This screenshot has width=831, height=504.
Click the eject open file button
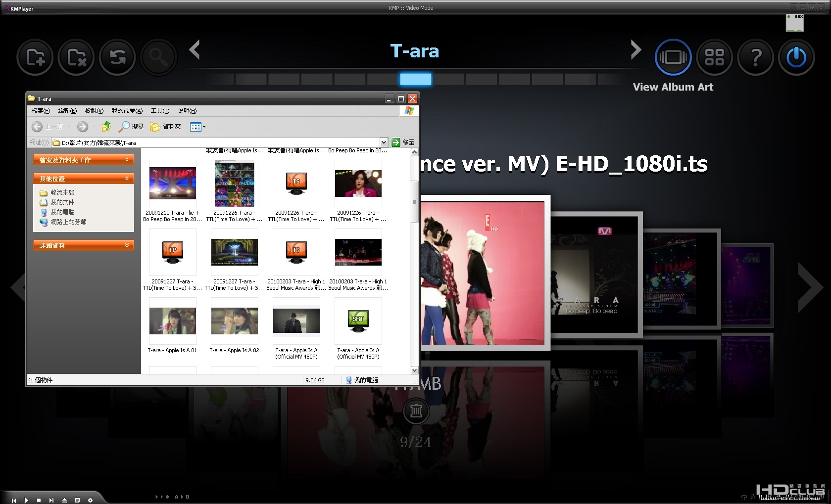pyautogui.click(x=64, y=500)
